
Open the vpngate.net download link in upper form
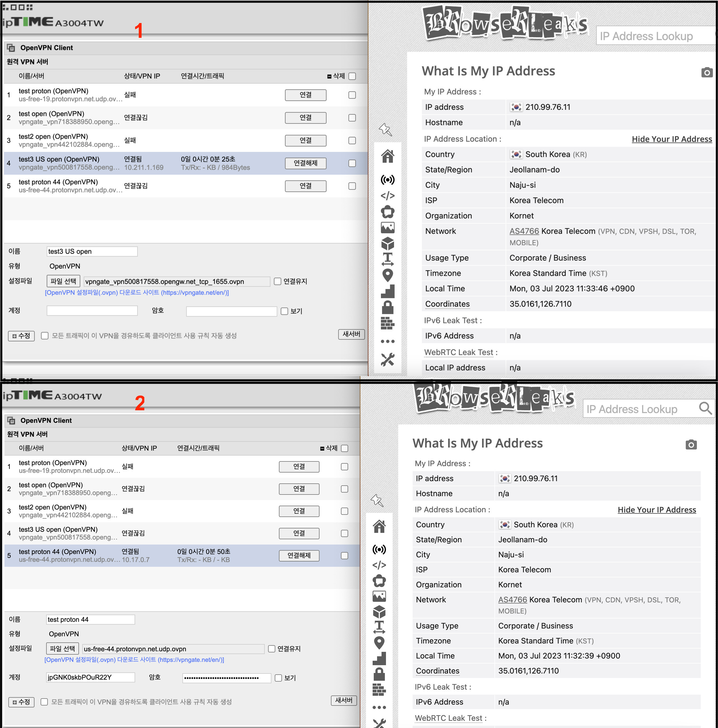[x=137, y=292]
